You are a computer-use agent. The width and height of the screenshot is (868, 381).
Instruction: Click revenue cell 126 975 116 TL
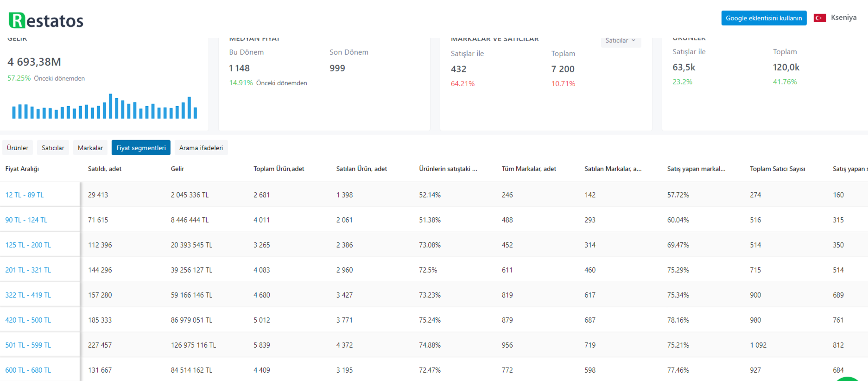[x=193, y=345]
